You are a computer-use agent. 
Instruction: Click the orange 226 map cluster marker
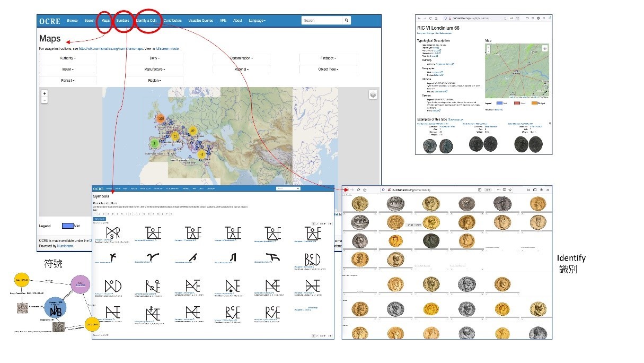[161, 118]
